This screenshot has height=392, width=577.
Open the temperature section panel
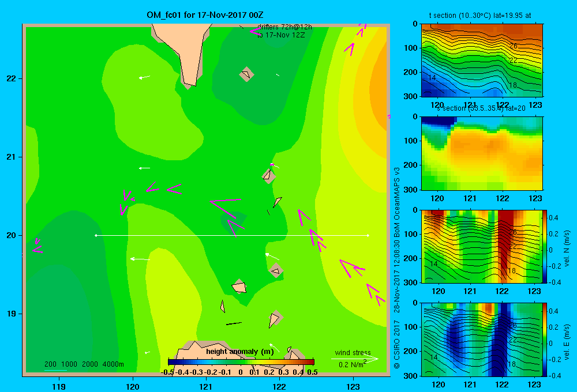click(x=482, y=61)
